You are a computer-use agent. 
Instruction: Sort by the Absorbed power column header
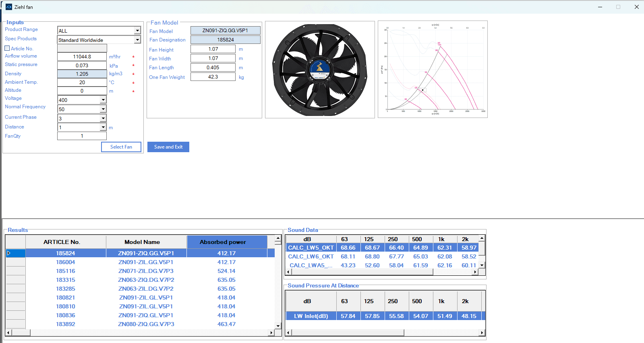(227, 242)
